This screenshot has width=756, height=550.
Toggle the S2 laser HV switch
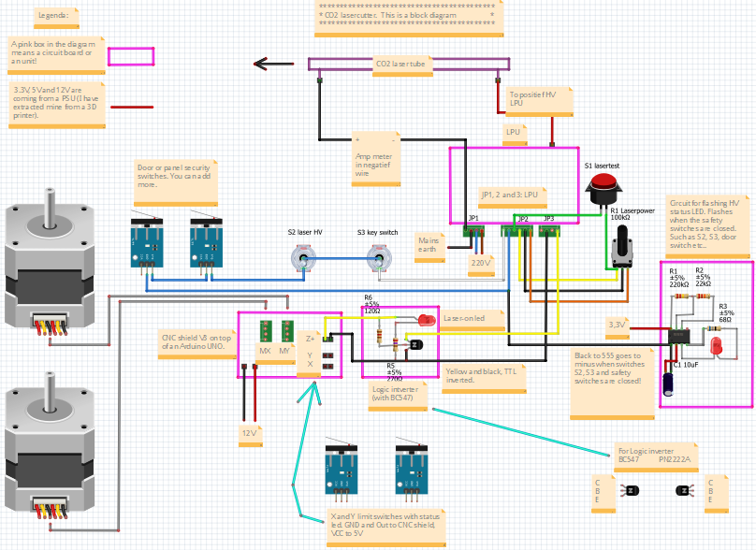[x=301, y=256]
